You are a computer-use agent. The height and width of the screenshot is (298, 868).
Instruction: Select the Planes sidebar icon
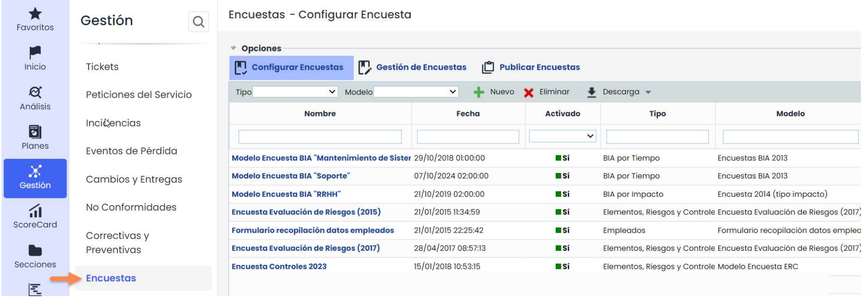pyautogui.click(x=35, y=132)
